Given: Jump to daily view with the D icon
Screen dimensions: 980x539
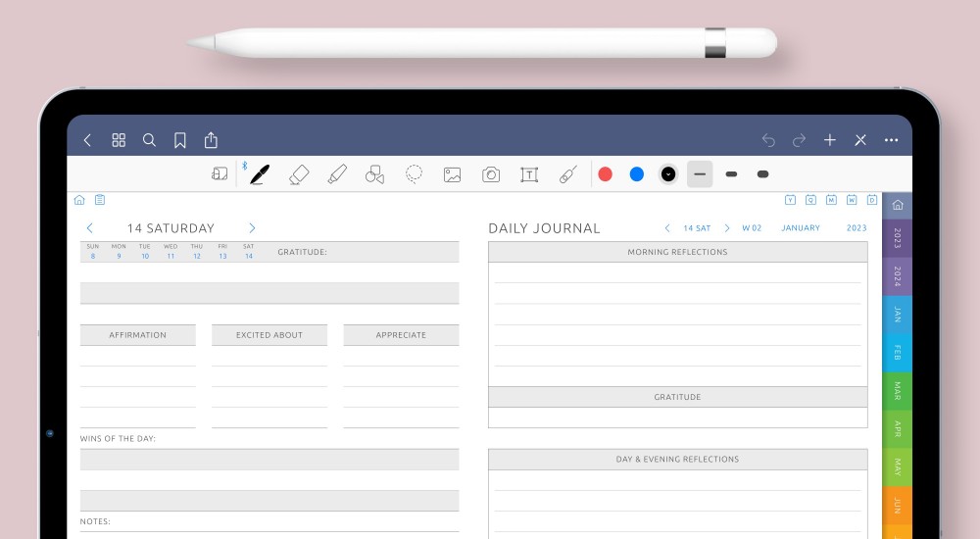Looking at the screenshot, I should coord(872,200).
